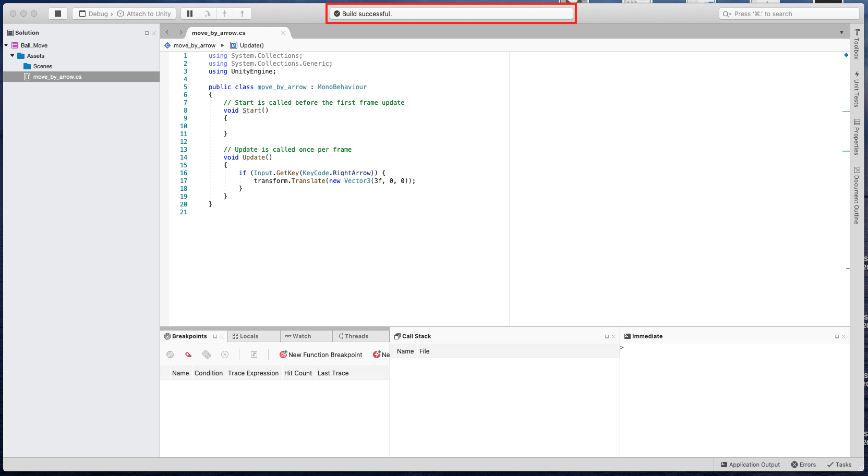Open the Debug configuration selector

pyautogui.click(x=93, y=14)
